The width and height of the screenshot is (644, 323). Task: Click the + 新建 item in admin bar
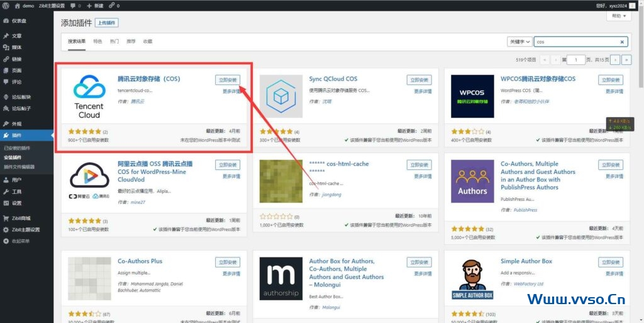pos(92,5)
